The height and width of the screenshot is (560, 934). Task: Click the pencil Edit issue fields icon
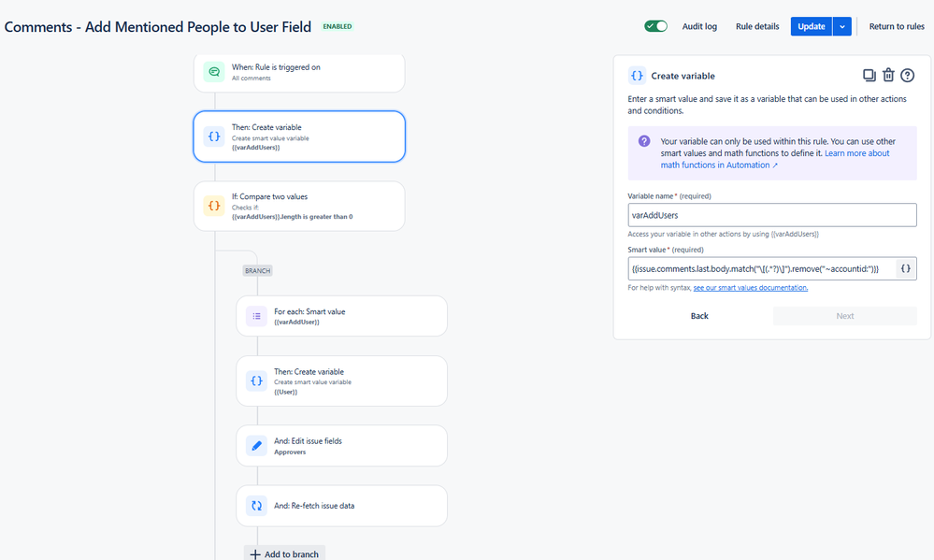pos(256,446)
